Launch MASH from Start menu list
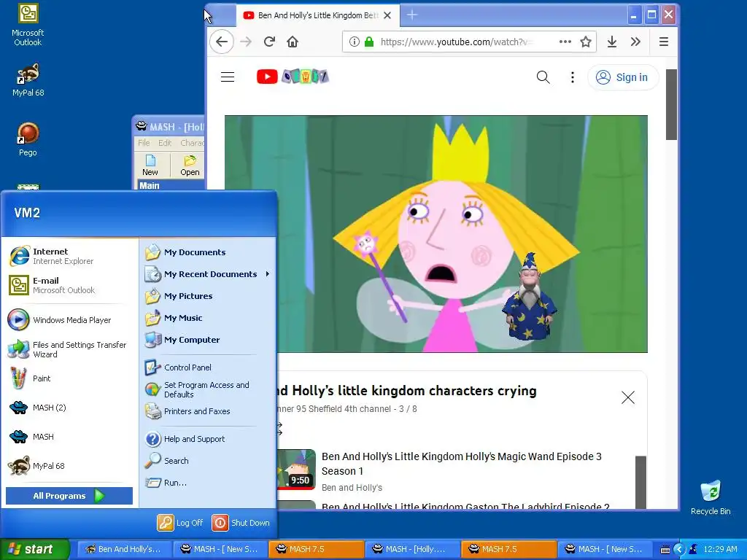This screenshot has height=560, width=747. point(69,437)
